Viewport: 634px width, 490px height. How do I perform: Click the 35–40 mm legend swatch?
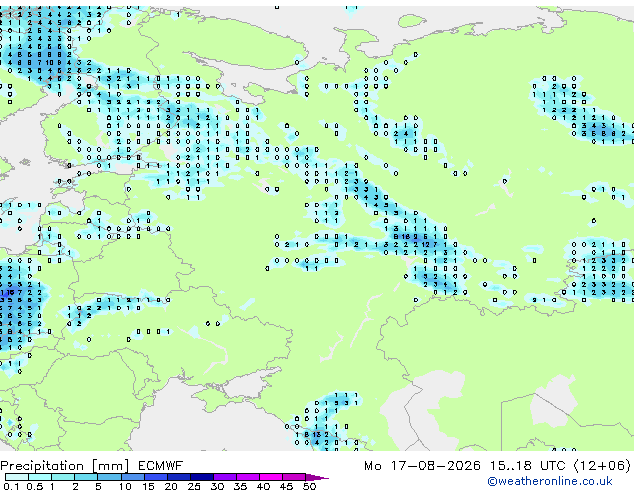(247, 477)
